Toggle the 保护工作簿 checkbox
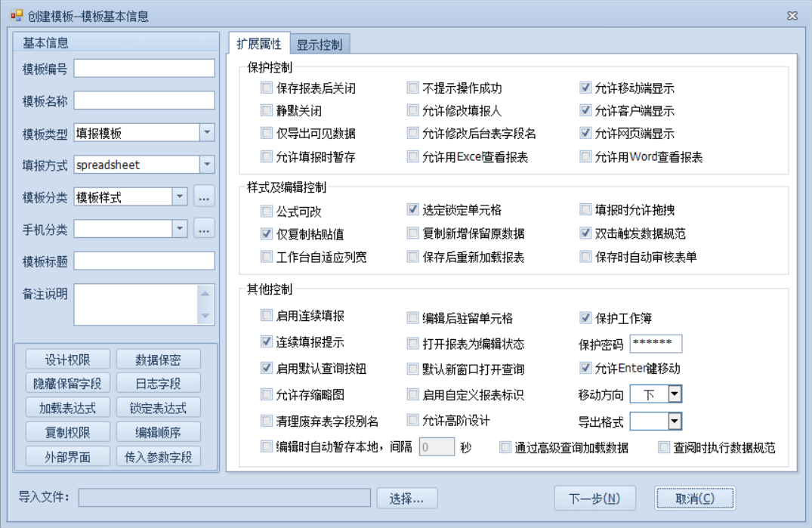The width and height of the screenshot is (812, 528). coord(585,318)
